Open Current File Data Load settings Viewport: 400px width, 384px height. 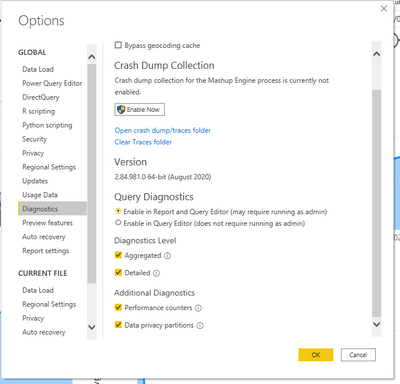(38, 290)
